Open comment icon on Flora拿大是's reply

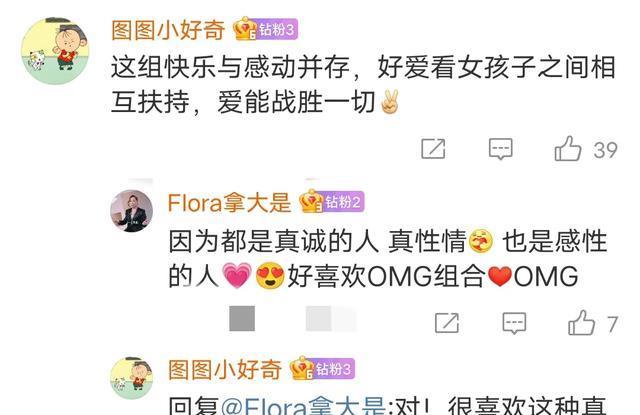(x=514, y=323)
